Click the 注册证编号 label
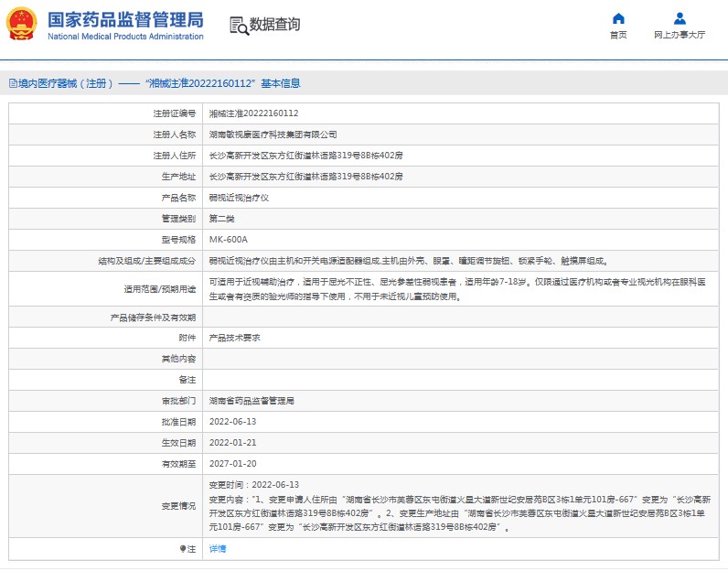This screenshot has height=571, width=728. click(175, 113)
